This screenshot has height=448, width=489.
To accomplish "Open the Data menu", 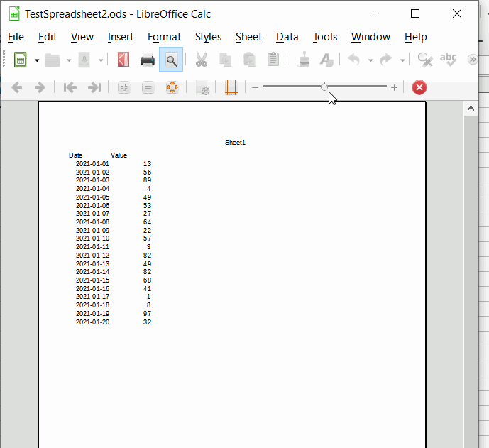I will (287, 37).
